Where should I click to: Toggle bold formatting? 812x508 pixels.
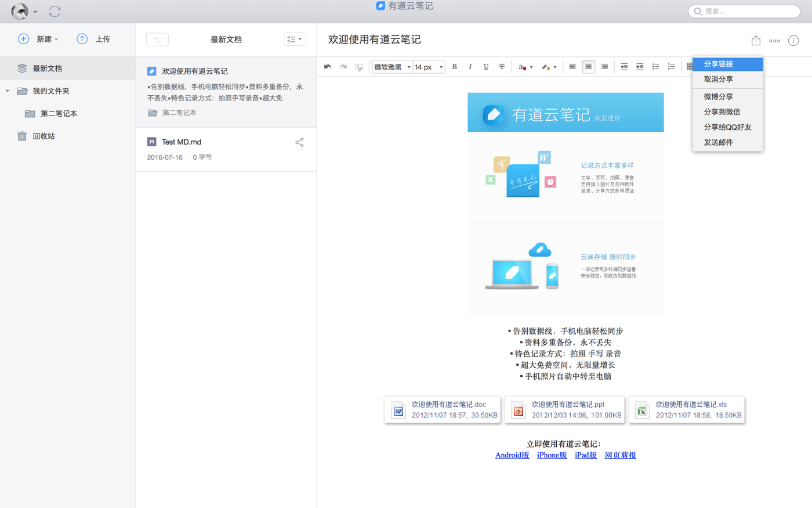tap(455, 67)
